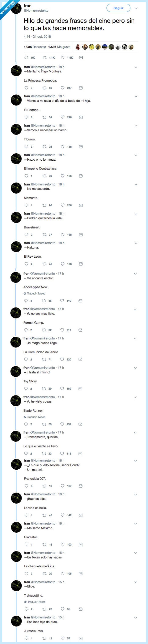Like the El Rey León tweet

(63, 264)
